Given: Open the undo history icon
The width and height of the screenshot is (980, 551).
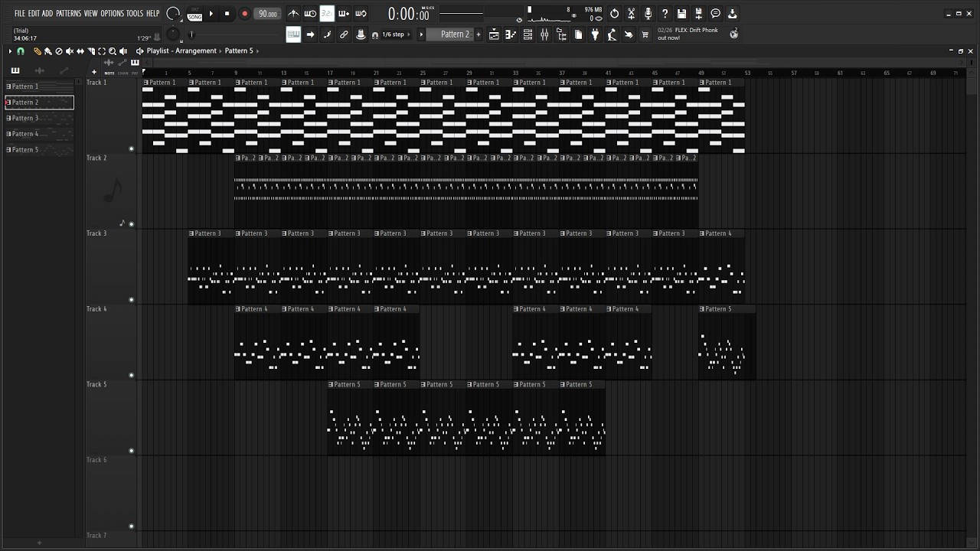Looking at the screenshot, I should (x=614, y=13).
